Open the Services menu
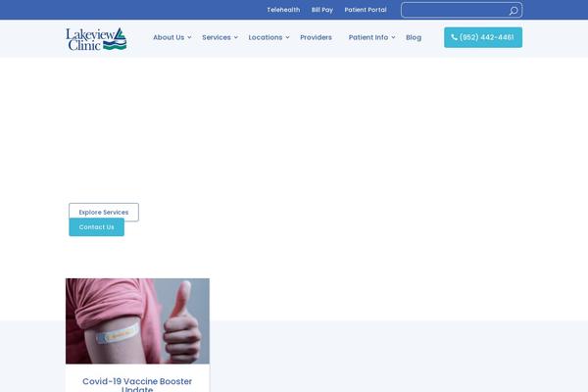This screenshot has height=392, width=588. click(217, 37)
